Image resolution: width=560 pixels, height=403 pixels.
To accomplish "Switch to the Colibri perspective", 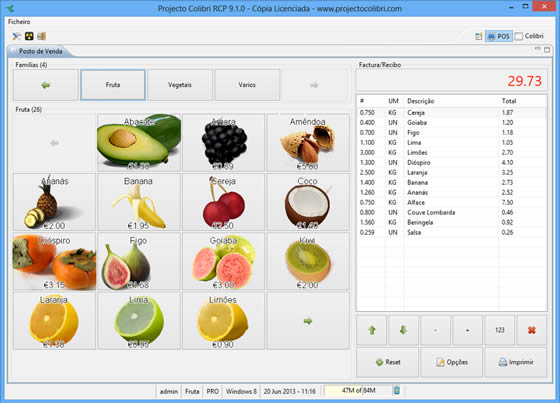I will pos(529,36).
